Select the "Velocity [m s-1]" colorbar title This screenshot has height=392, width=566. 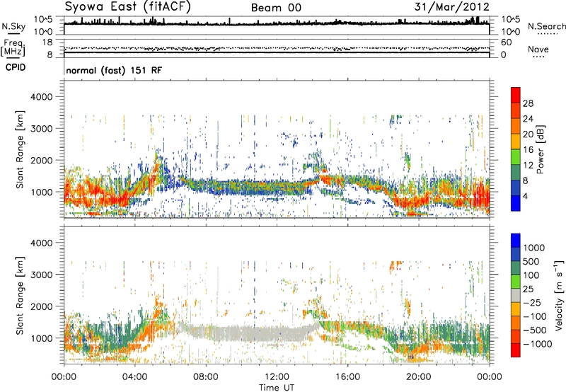point(559,296)
